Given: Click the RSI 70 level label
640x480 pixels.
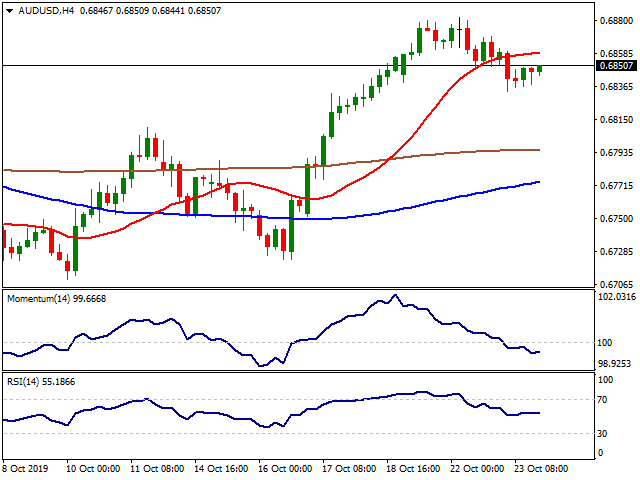Looking at the screenshot, I should pos(602,400).
